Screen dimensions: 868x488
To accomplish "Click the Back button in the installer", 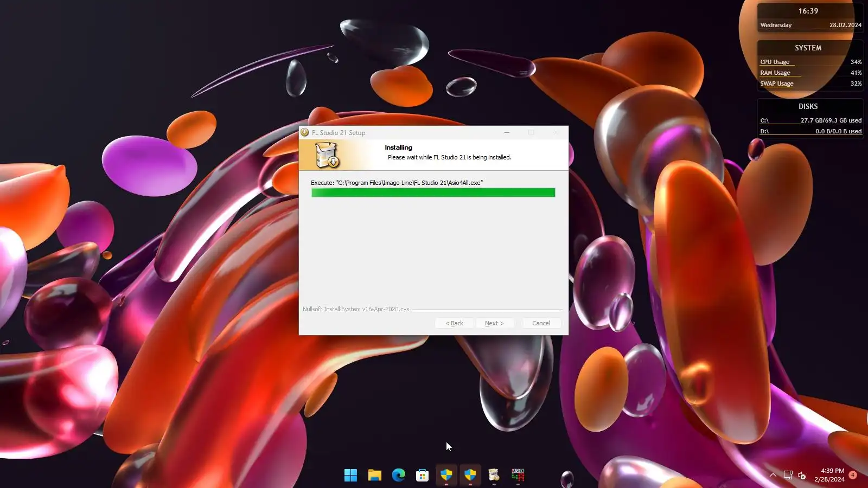I will tap(455, 323).
